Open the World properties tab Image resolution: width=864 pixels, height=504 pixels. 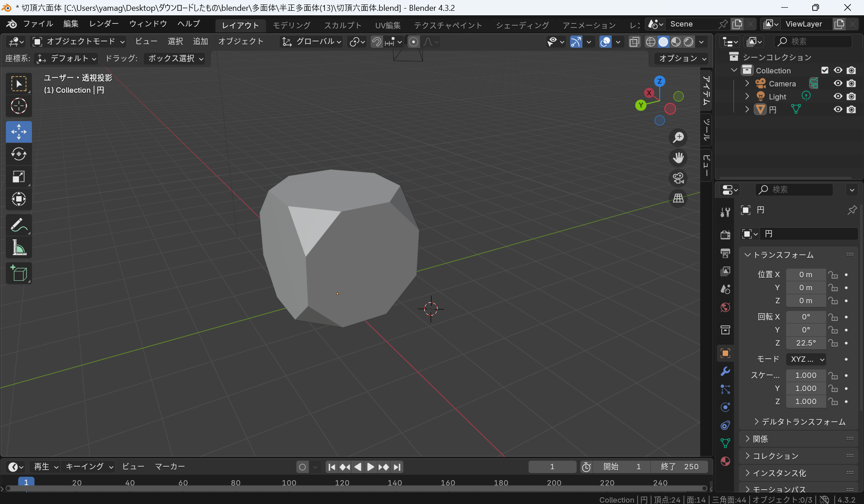pyautogui.click(x=725, y=307)
